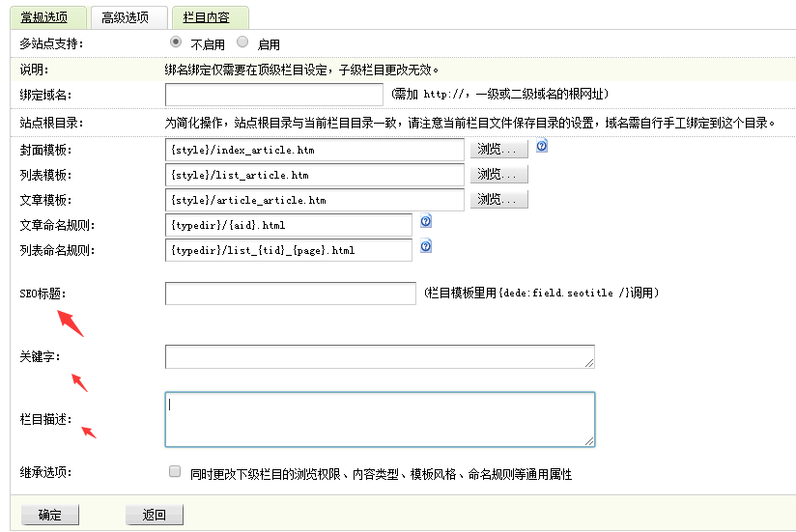The image size is (796, 532).
Task: Open help icon beside 封面模板 browse button
Action: [x=542, y=146]
